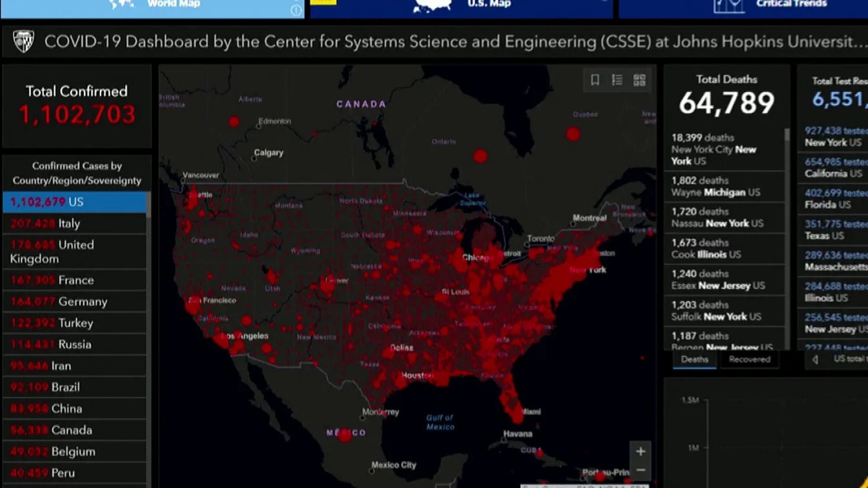
Task: Select Brazil in the country list
Action: click(74, 387)
